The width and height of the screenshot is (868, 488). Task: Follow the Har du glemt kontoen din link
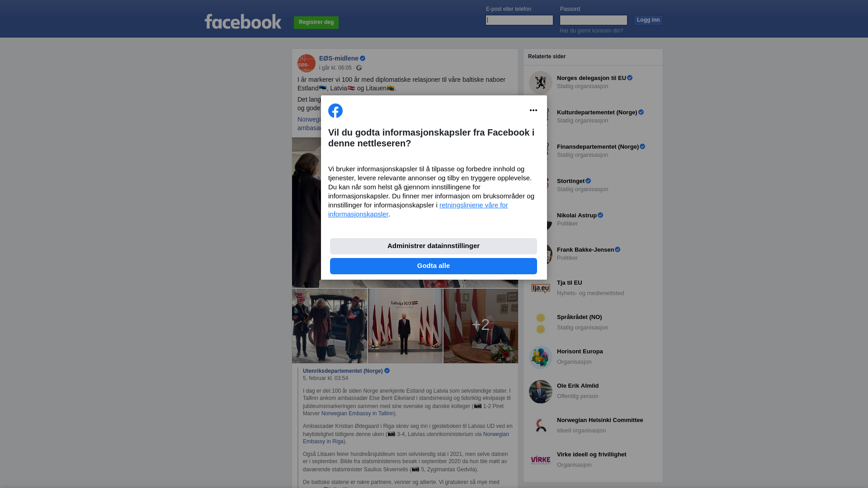[x=591, y=31]
